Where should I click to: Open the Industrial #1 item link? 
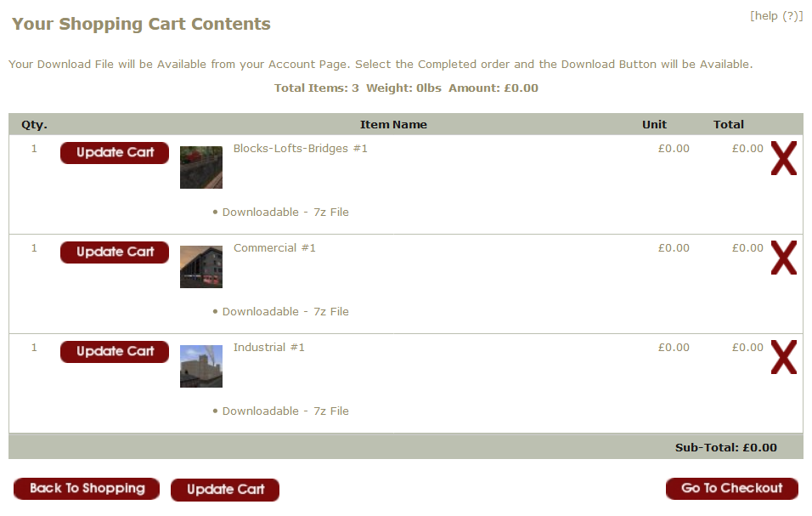(x=268, y=348)
